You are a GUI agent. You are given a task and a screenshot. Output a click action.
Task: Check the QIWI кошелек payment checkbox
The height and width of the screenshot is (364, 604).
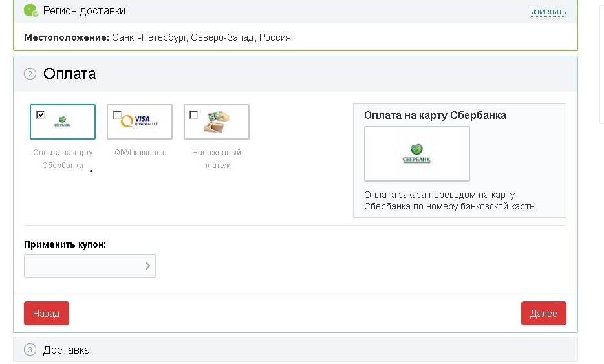pos(117,115)
